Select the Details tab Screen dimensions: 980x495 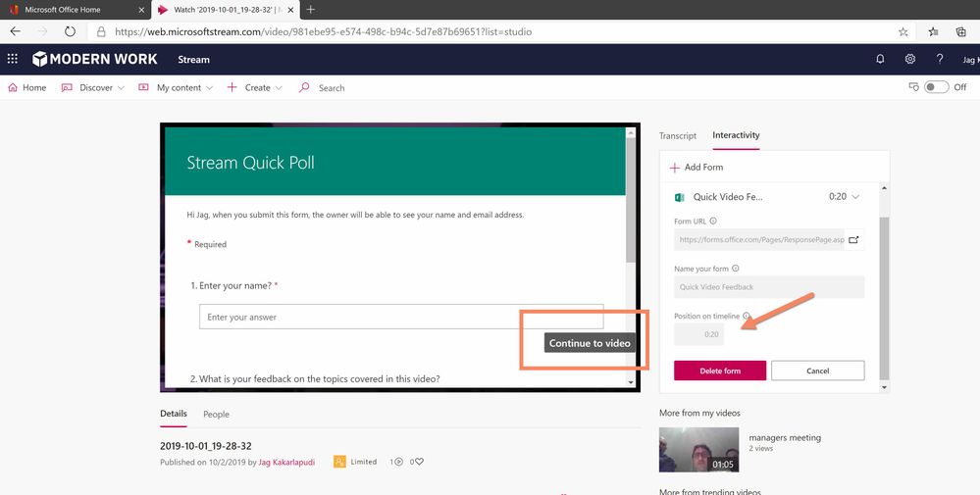173,414
